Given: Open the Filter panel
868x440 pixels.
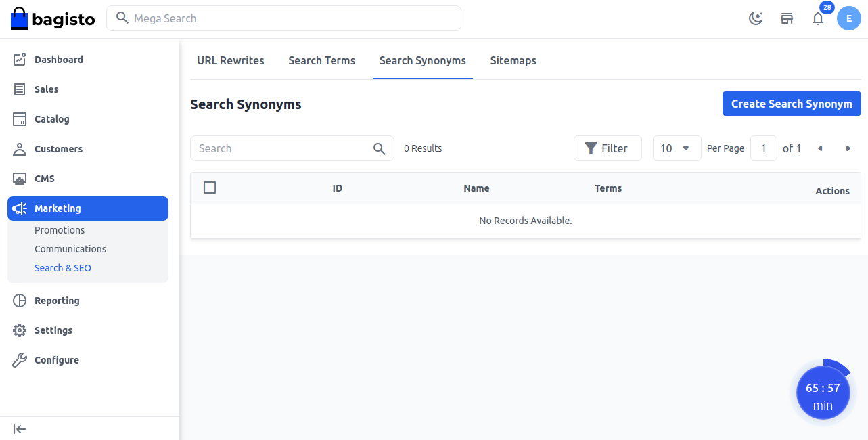Looking at the screenshot, I should coord(607,148).
